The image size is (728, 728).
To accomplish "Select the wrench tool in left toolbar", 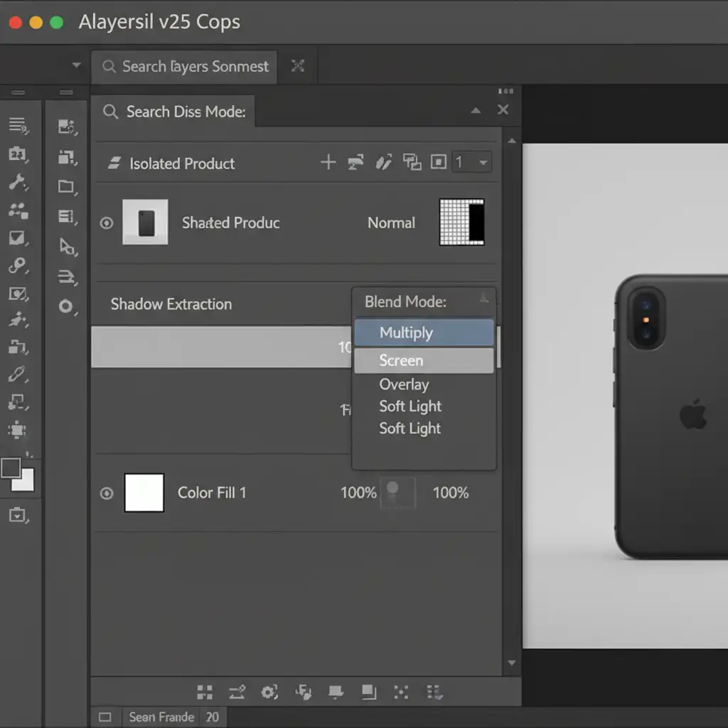I will pyautogui.click(x=18, y=182).
